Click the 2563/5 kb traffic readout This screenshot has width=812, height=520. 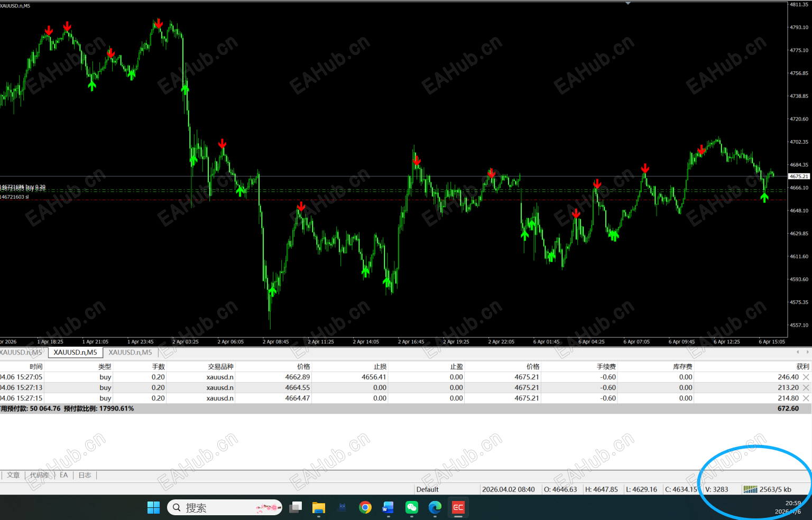coord(776,489)
